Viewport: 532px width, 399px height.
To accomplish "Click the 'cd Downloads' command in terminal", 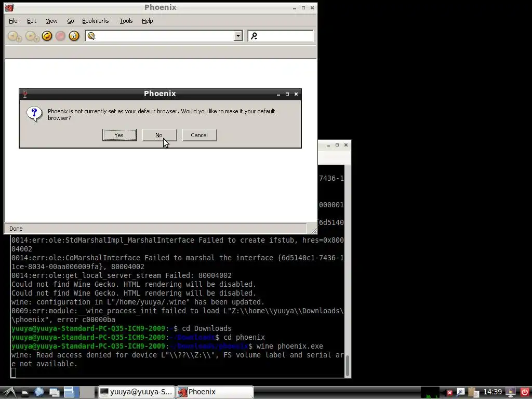I will click(207, 329).
